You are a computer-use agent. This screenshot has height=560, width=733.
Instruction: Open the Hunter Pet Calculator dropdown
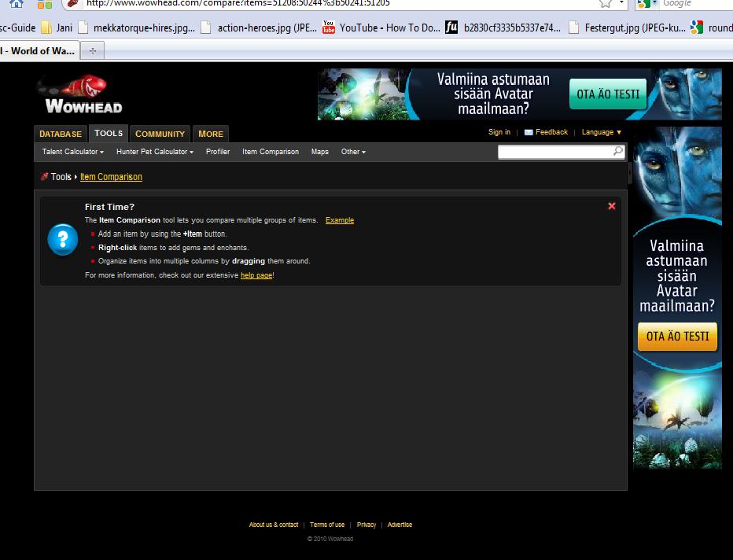(x=155, y=152)
